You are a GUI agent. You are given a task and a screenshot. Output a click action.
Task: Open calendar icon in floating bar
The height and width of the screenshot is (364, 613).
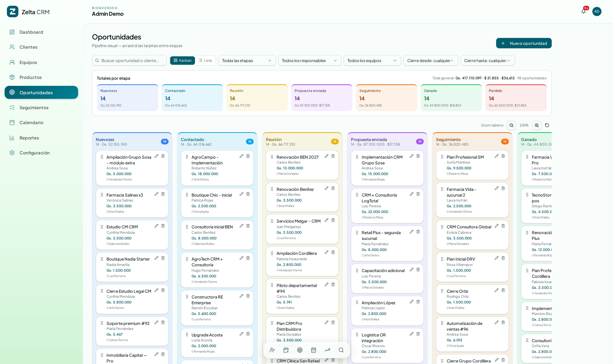313,350
